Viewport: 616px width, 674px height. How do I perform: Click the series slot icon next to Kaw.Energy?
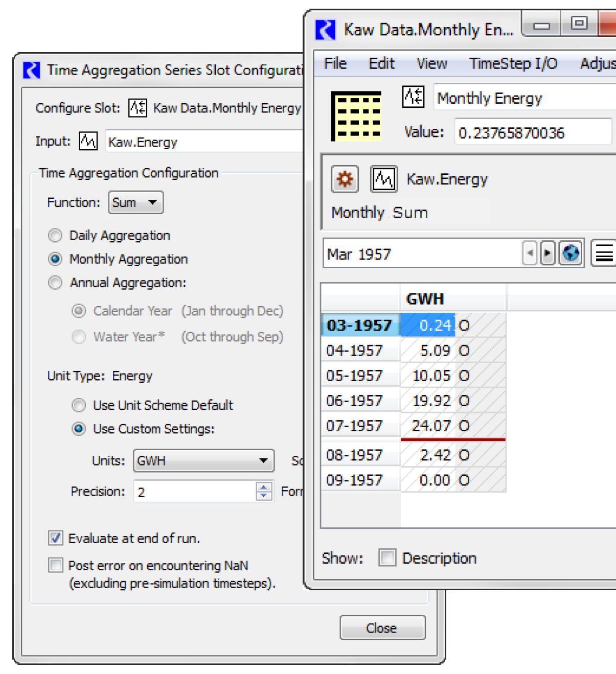pyautogui.click(x=383, y=179)
